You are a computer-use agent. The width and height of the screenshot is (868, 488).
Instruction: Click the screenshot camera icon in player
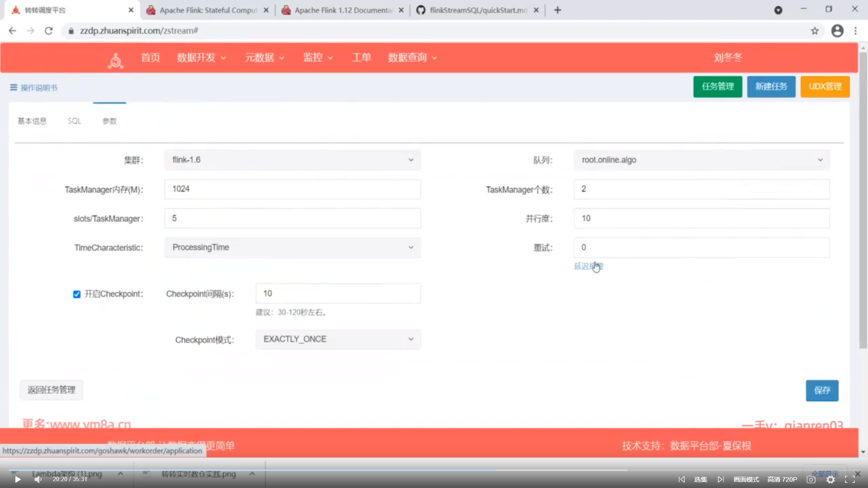(811, 479)
